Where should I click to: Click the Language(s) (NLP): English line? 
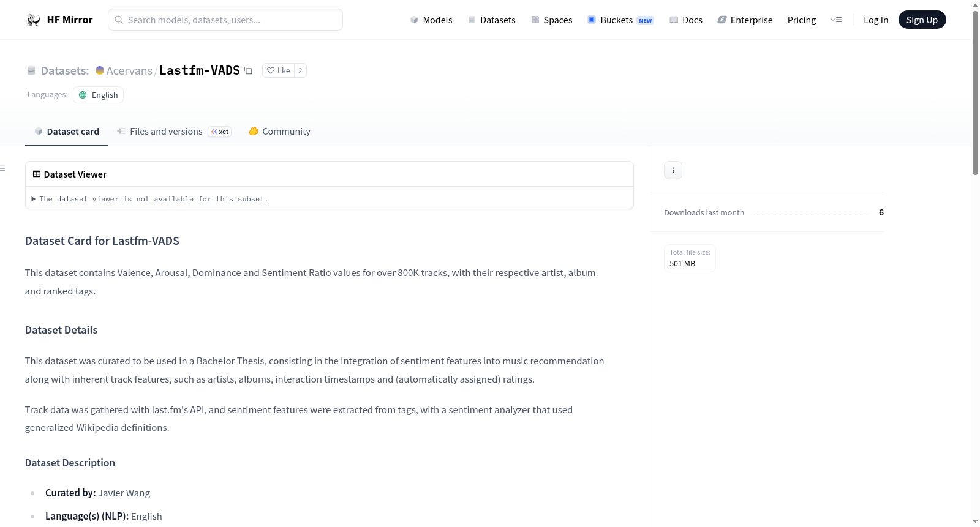tap(104, 517)
